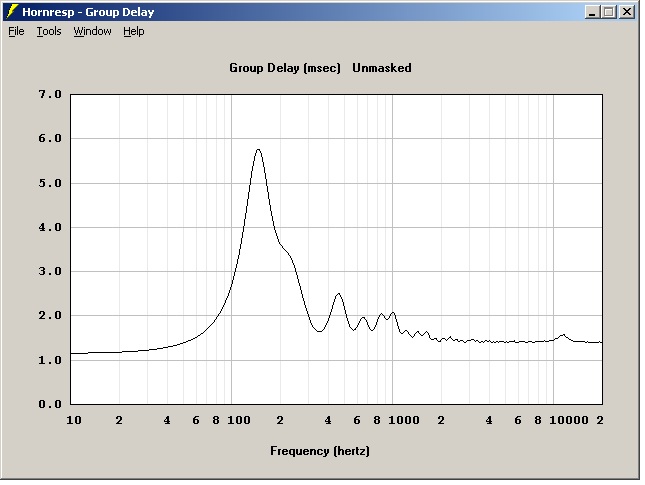Screen dimensions: 645x485
Task: Click the 100 frequency axis label
Action: coord(239,420)
